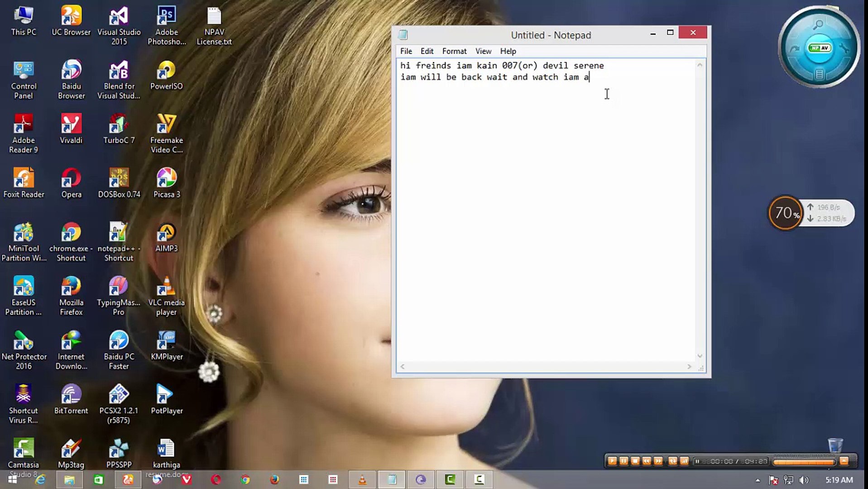Click the speaker volume icon in system tray
Screen dimensions: 868x489
click(804, 480)
